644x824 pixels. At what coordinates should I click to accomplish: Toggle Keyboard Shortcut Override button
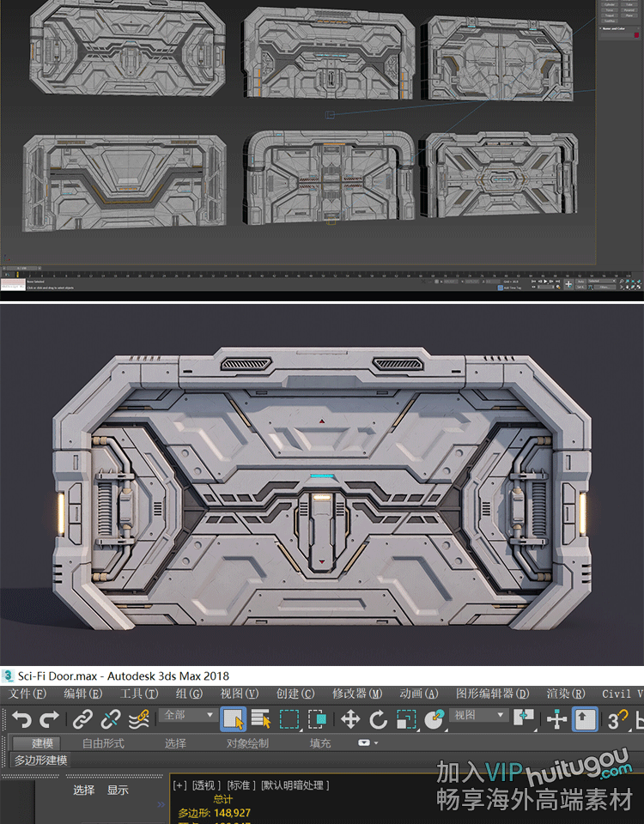click(x=585, y=719)
